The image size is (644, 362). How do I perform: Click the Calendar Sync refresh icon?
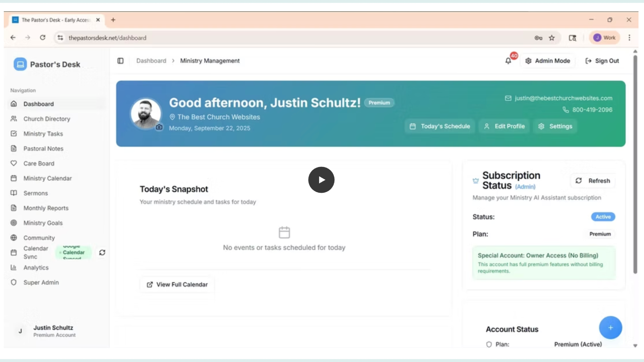[x=102, y=252]
